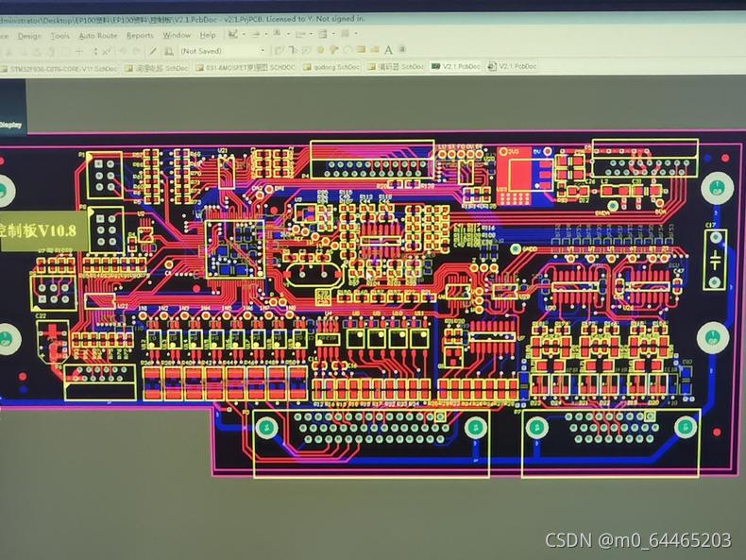
Task: Click the Browse Library icon beside Not Saved
Action: (x=168, y=51)
